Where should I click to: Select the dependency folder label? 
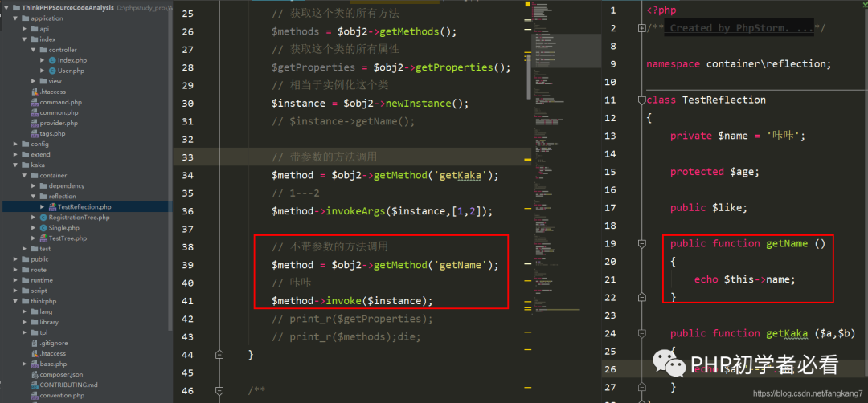pyautogui.click(x=67, y=185)
